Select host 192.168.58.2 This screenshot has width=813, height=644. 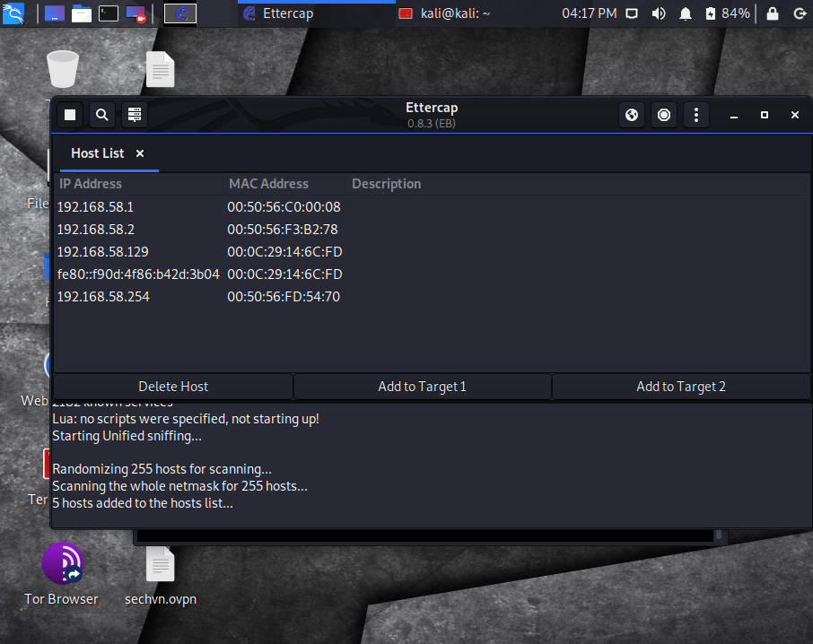coord(432,230)
